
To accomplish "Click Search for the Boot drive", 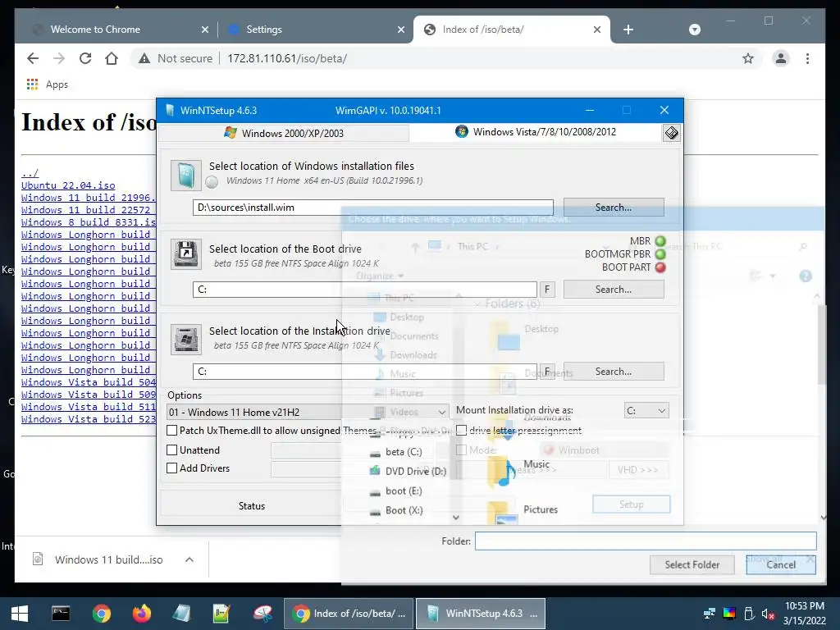I will click(x=614, y=290).
